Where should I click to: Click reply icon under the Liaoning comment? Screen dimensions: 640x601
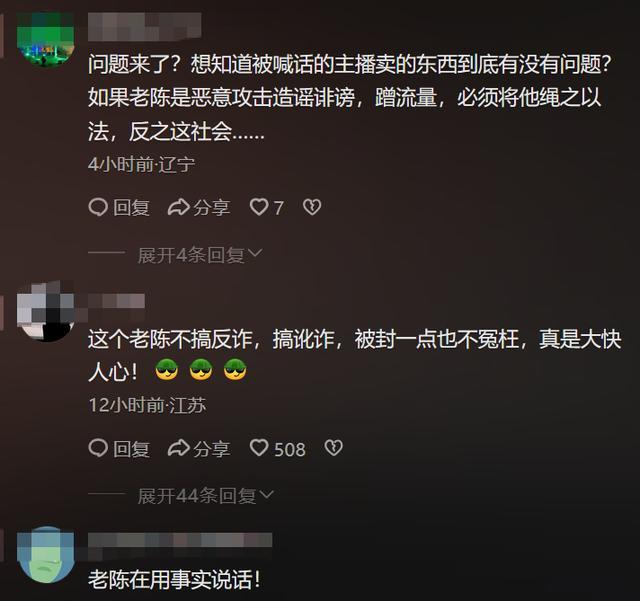pos(98,207)
